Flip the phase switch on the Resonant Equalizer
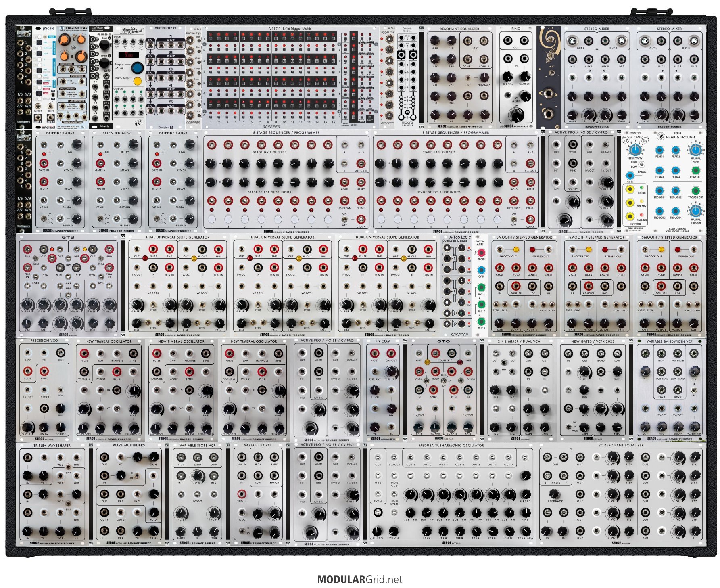720x588 pixels. (467, 77)
